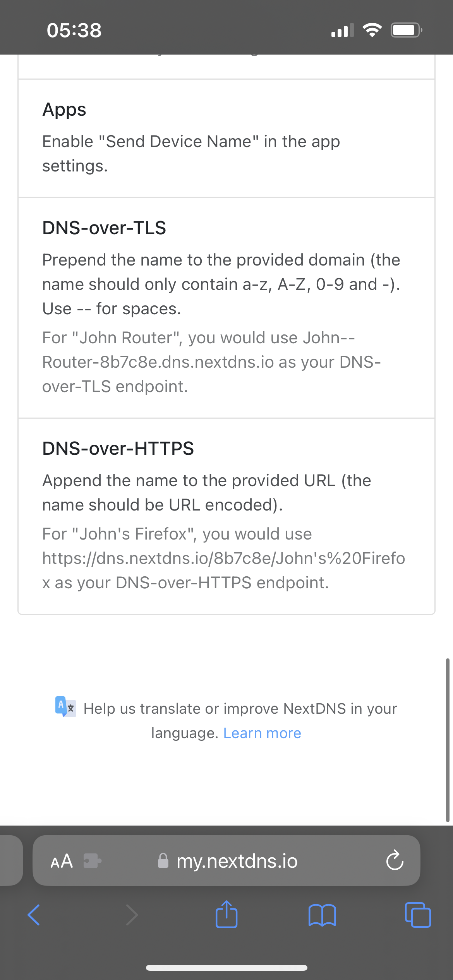Tap the DNS-over-TLS section heading
The image size is (453, 980).
(x=104, y=228)
